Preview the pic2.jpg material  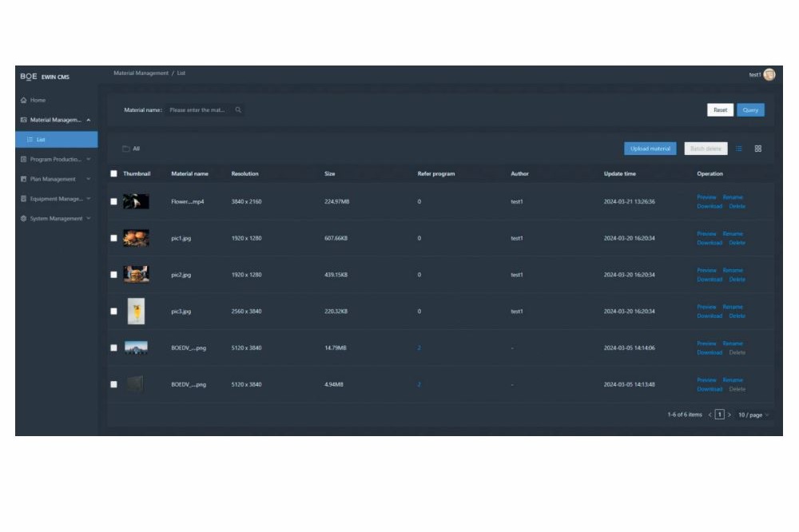coord(706,271)
